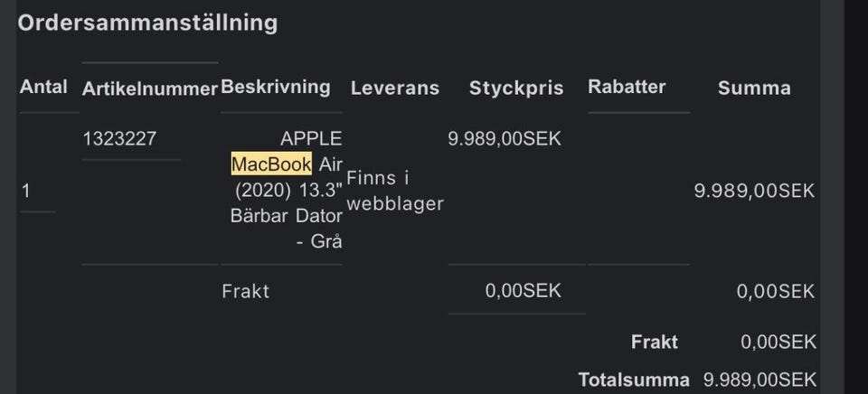Click the Frakt label under Beskrivning column

245,291
